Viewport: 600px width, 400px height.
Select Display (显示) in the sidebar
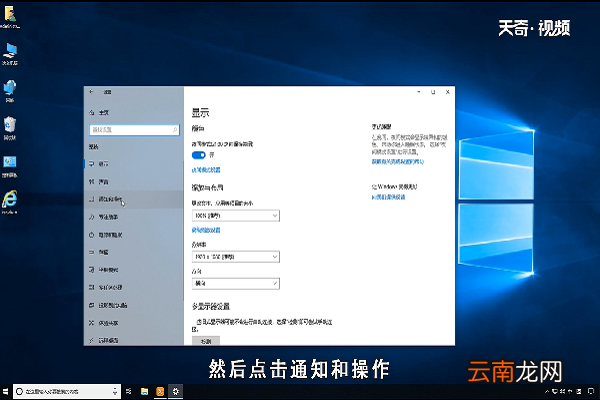(x=134, y=164)
